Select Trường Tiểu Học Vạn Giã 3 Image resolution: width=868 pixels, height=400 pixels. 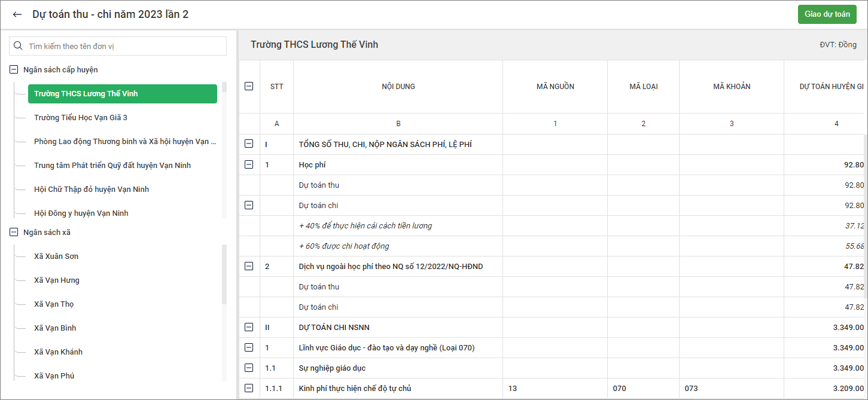(x=81, y=118)
